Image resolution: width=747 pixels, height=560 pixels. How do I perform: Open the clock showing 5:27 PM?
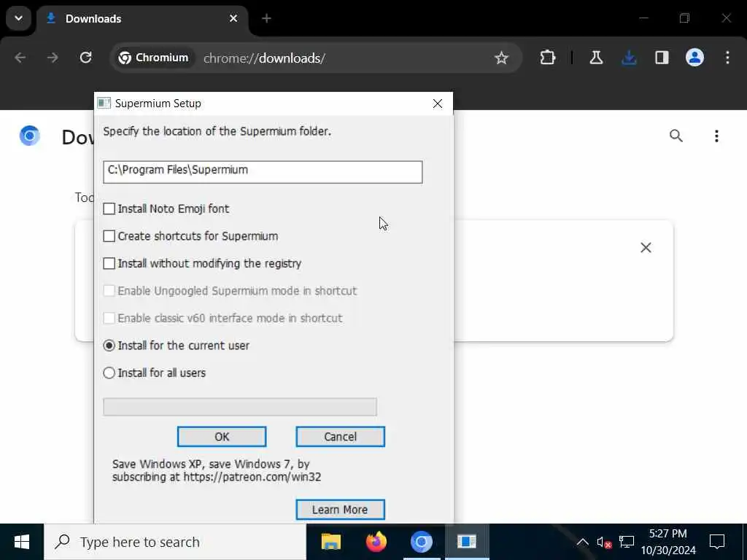(668, 542)
